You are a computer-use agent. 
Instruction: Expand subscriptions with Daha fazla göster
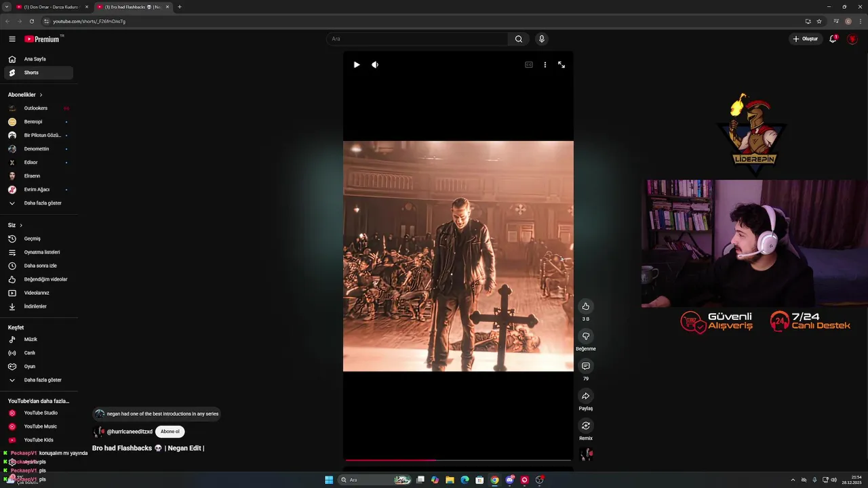tap(39, 203)
